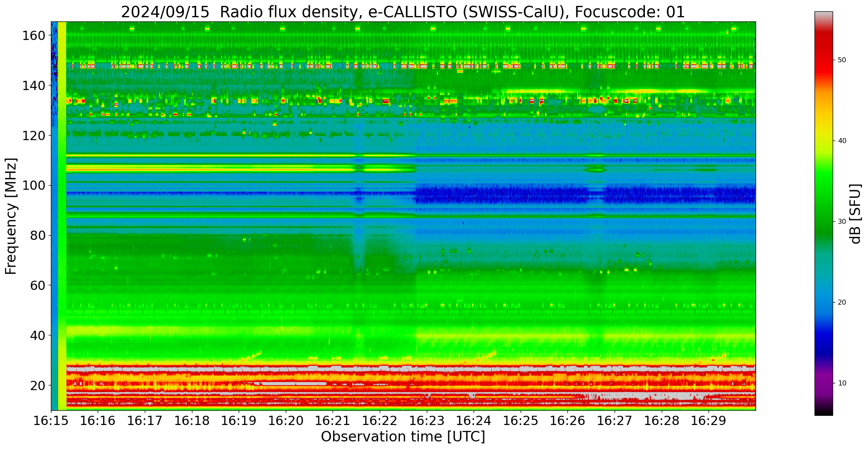
Task: Click the colorbar tick label 40
Action: (x=842, y=141)
